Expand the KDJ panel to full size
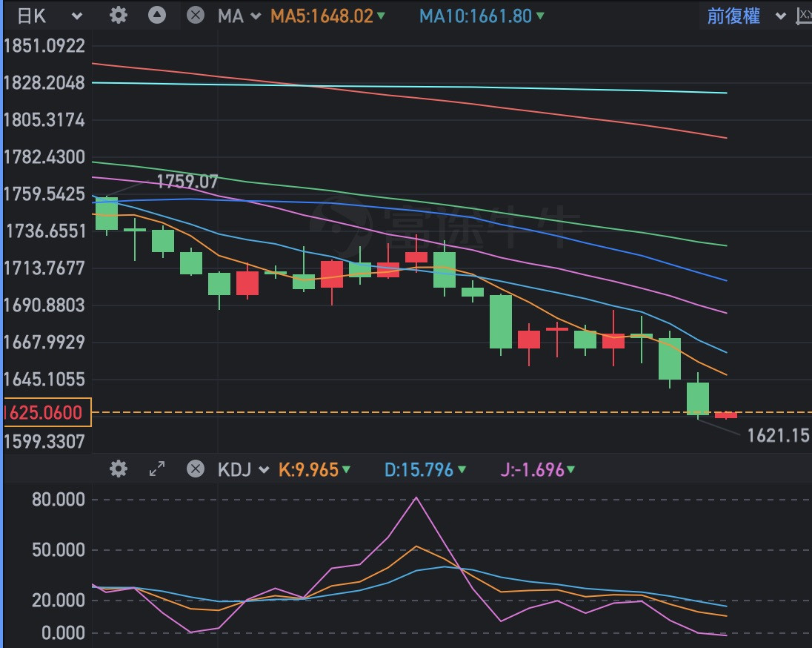Viewport: 812px width, 648px height. pos(157,469)
